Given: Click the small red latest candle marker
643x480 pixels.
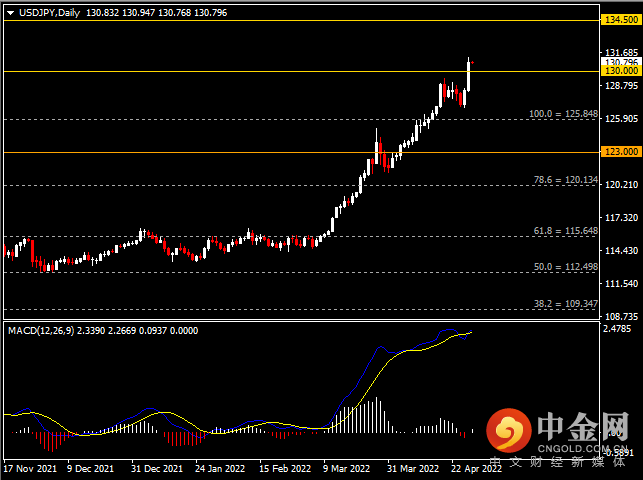Looking at the screenshot, I should click(473, 62).
